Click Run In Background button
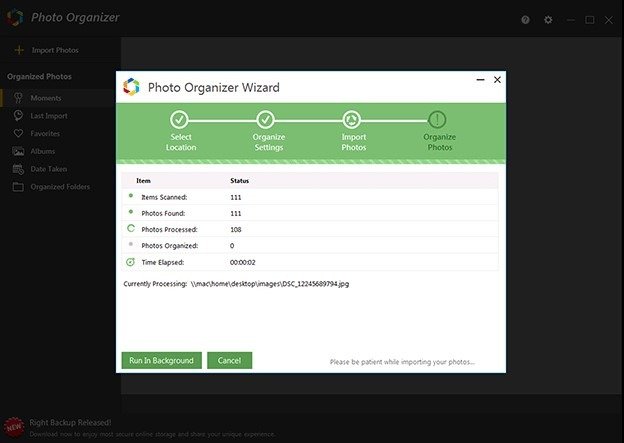The height and width of the screenshot is (443, 624). click(162, 360)
